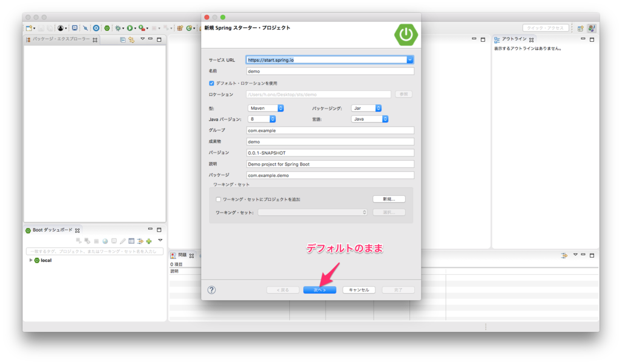Click the name field containing demo
The height and width of the screenshot is (364, 622).
pos(330,72)
